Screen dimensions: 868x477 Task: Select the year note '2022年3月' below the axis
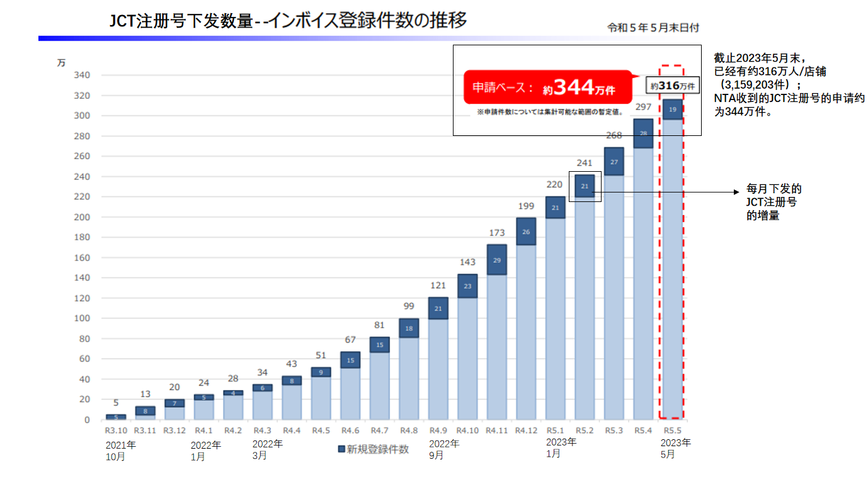pyautogui.click(x=267, y=449)
